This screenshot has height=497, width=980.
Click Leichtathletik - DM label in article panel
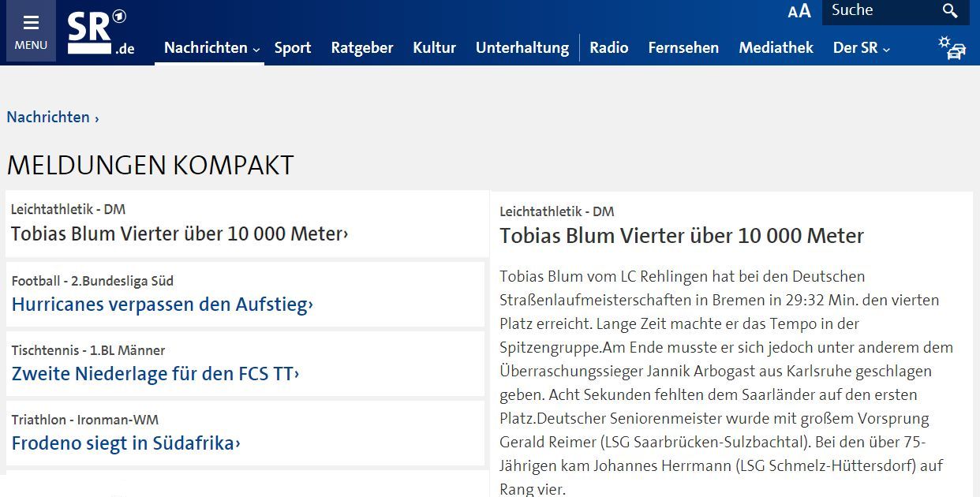[557, 211]
